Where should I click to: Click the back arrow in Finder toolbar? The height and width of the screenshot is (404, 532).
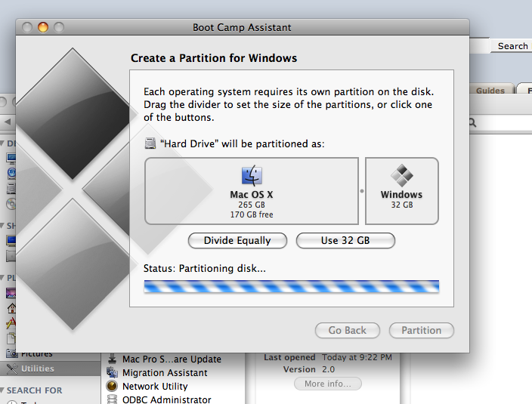[8, 122]
